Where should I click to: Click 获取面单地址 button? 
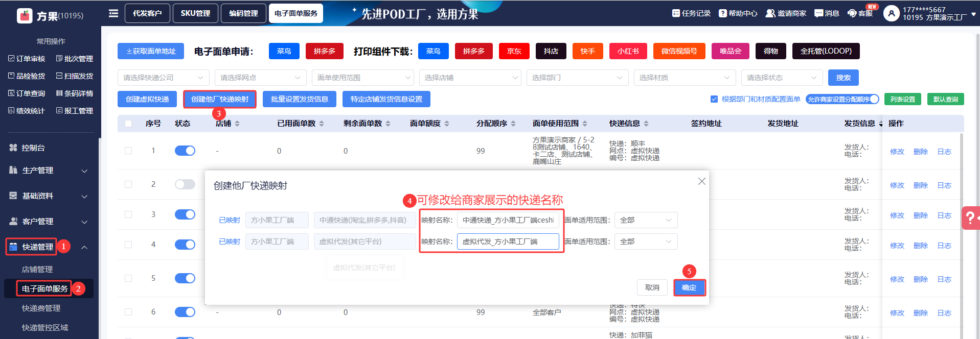pyautogui.click(x=151, y=51)
